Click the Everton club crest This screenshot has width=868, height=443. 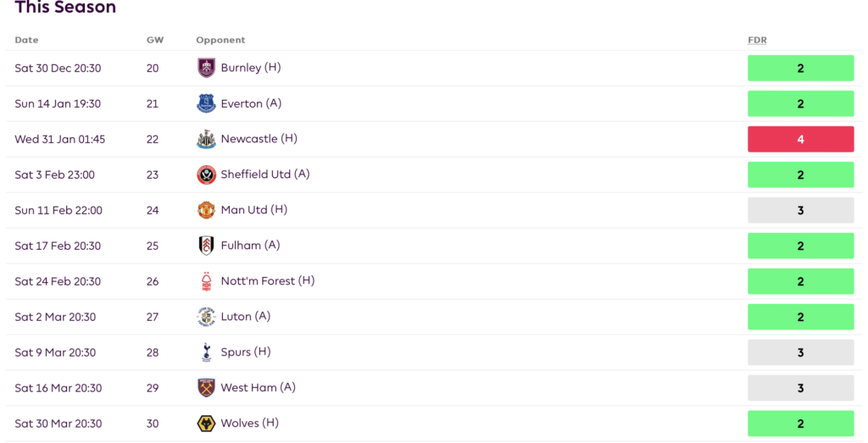click(x=207, y=103)
